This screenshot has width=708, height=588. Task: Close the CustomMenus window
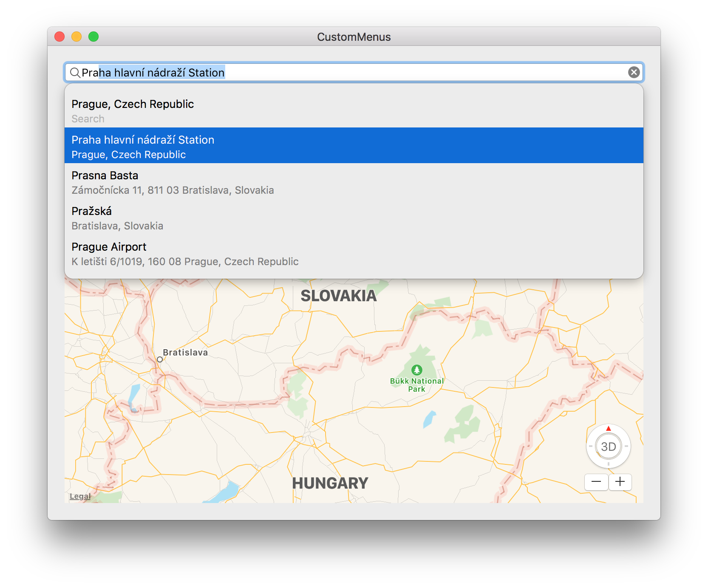(59, 37)
